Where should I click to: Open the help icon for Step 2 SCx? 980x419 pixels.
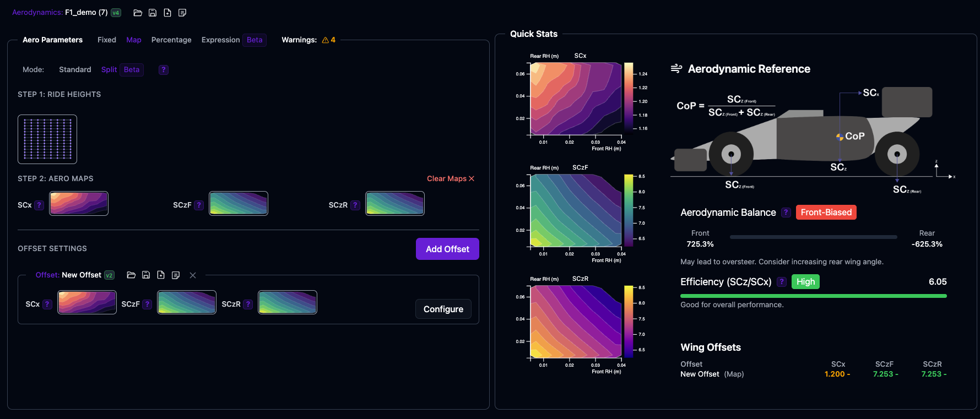[x=39, y=205]
